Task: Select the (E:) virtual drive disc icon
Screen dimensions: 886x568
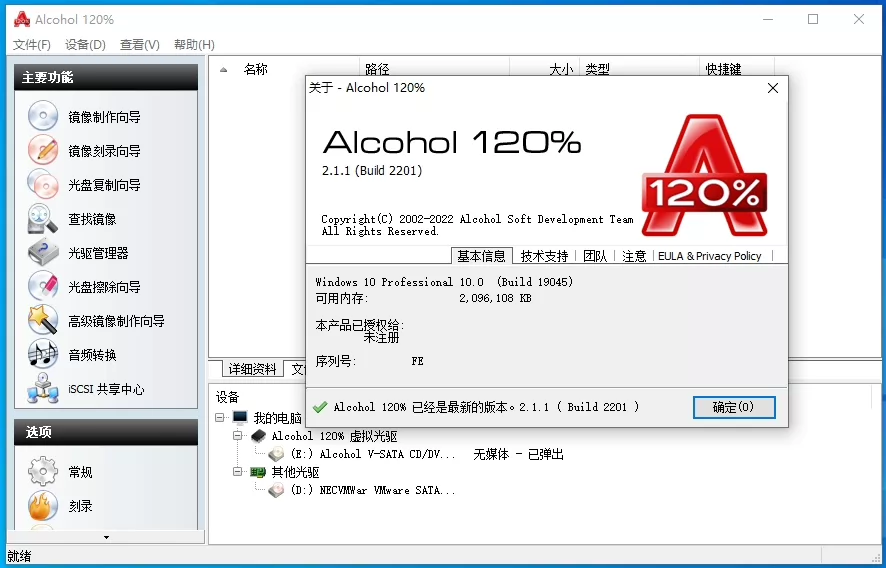Action: point(276,454)
